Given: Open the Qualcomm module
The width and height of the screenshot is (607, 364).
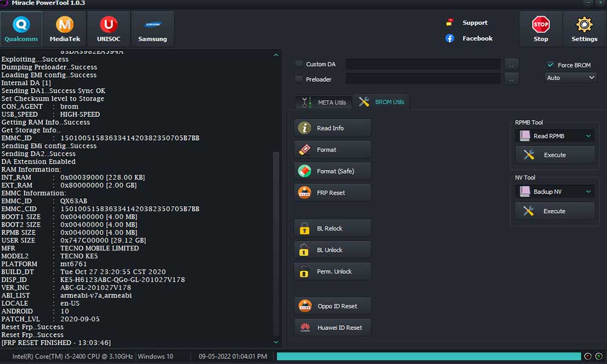Looking at the screenshot, I should coord(21,29).
